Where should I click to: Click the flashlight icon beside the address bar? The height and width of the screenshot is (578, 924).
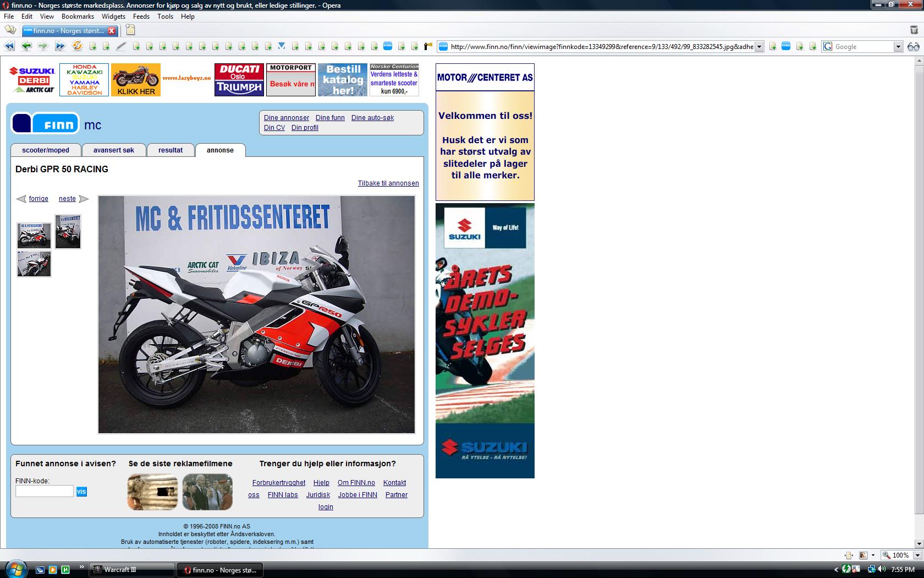[x=427, y=46]
